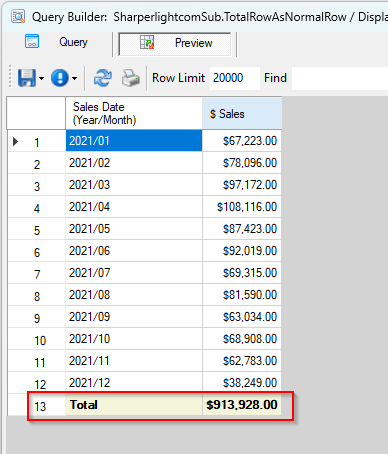Refresh the preview results
388x454 pixels.
[x=103, y=78]
